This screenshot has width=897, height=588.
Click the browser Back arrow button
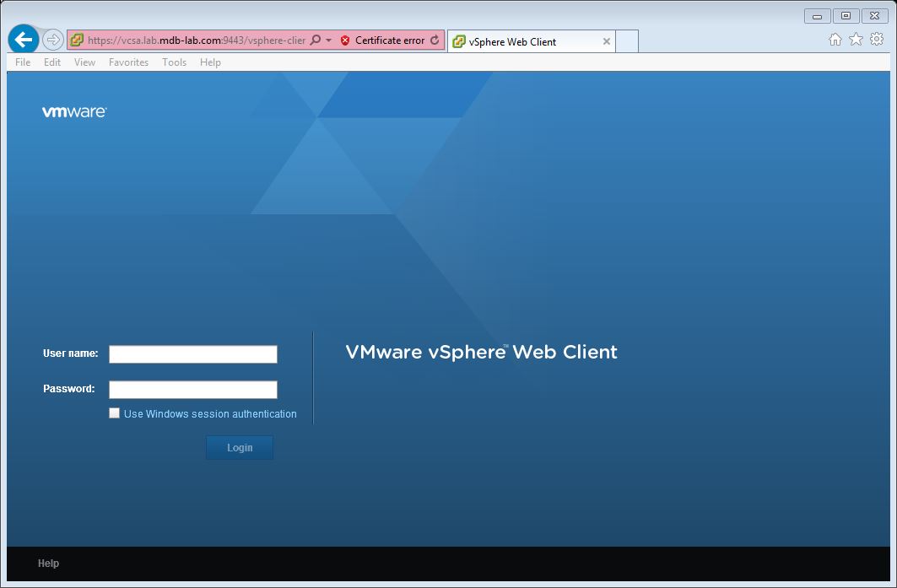coord(23,40)
